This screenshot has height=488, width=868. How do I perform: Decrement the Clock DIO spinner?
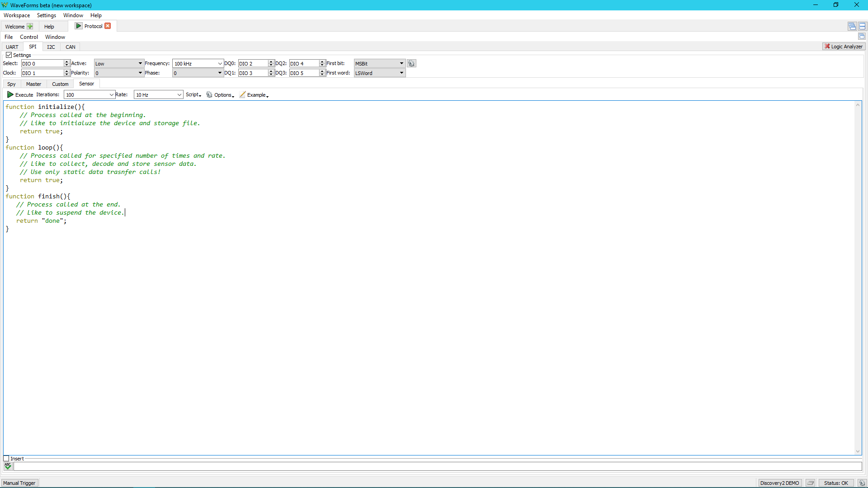pos(67,75)
